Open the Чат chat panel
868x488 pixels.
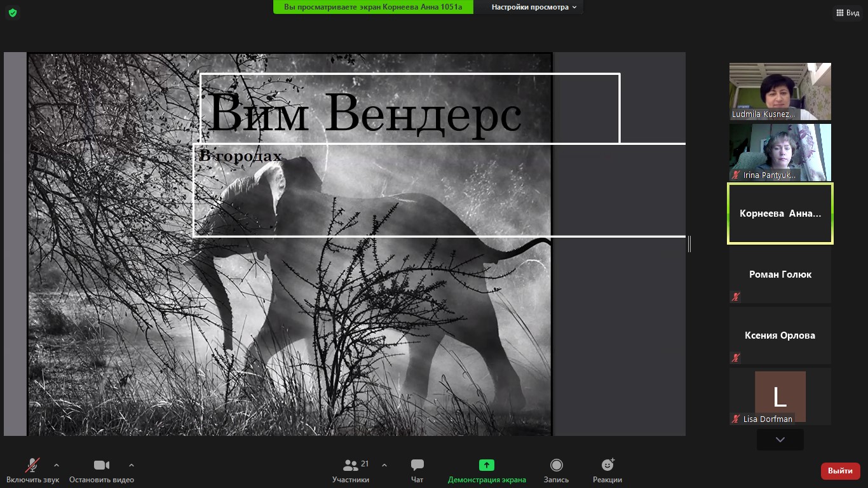click(x=417, y=470)
